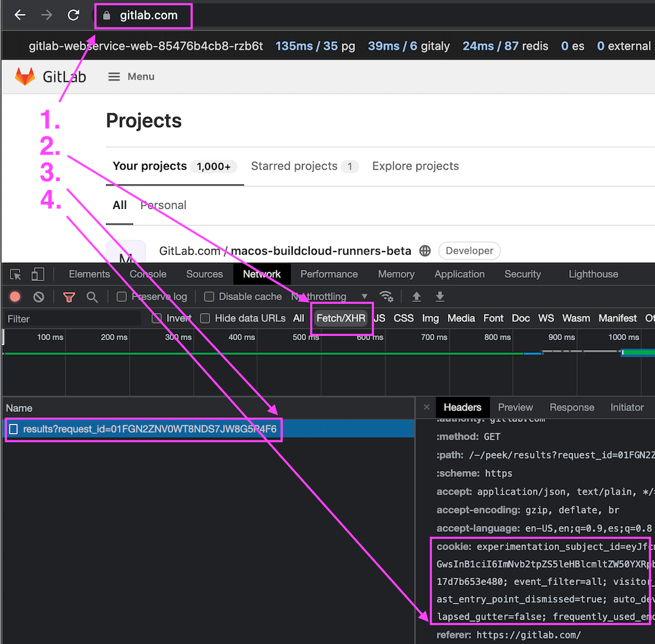This screenshot has height=644, width=655.
Task: Select the inspect element cursor icon
Action: click(16, 274)
